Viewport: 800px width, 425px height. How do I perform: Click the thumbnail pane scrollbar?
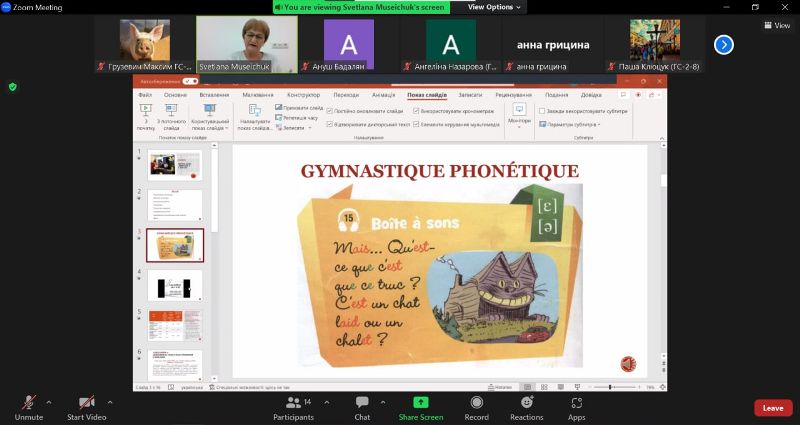coord(214,263)
